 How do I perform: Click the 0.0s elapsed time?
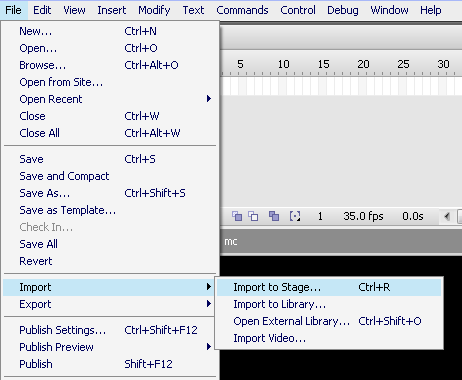tap(413, 216)
